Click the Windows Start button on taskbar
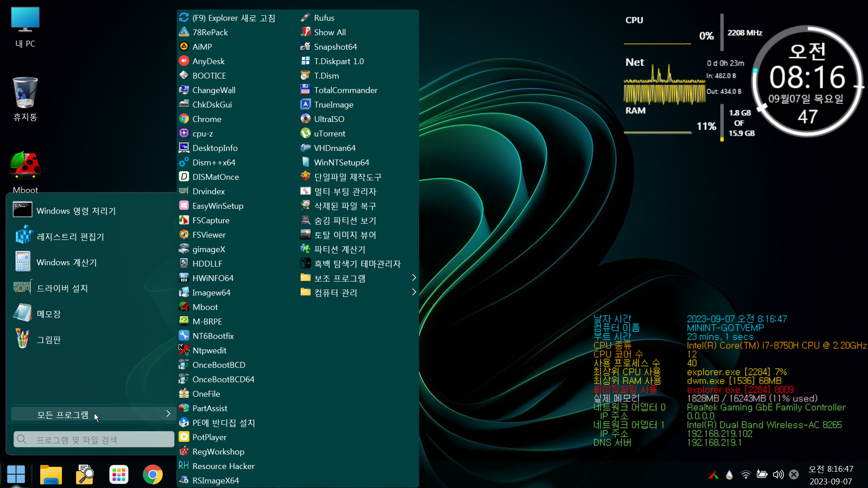The image size is (868, 488). tap(16, 474)
